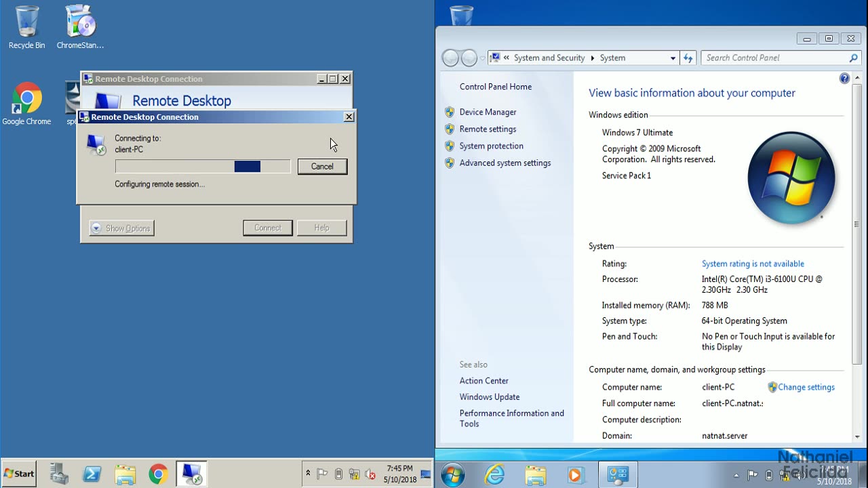Open Windows Update link
The width and height of the screenshot is (868, 488).
point(490,397)
